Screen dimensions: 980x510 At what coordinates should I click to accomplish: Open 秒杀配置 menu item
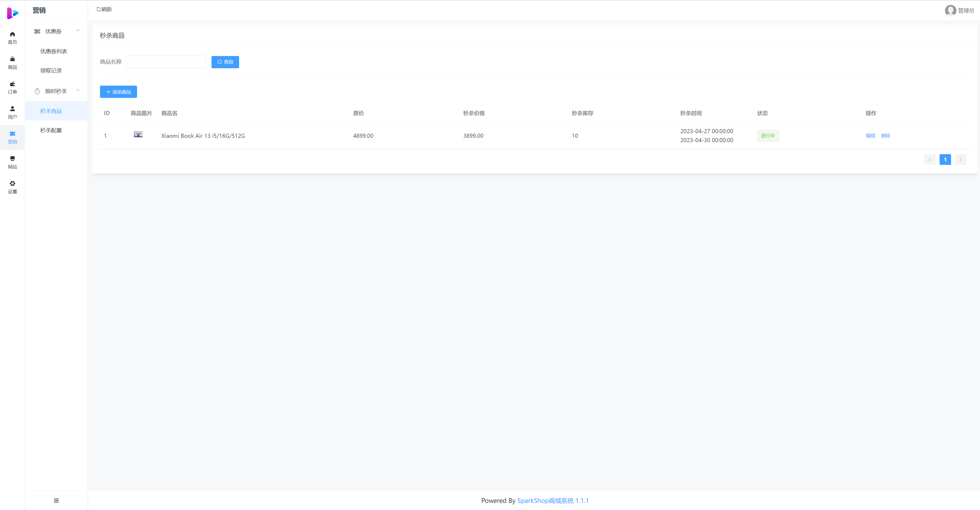click(x=56, y=130)
